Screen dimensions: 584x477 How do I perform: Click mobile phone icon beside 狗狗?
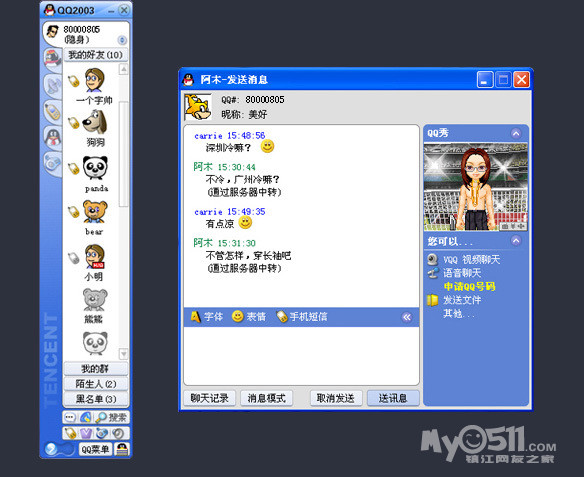(x=73, y=123)
